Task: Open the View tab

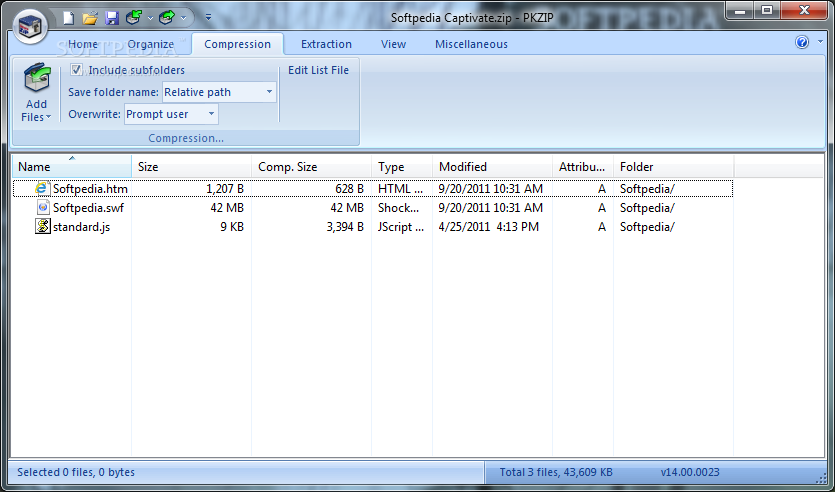Action: click(x=394, y=44)
